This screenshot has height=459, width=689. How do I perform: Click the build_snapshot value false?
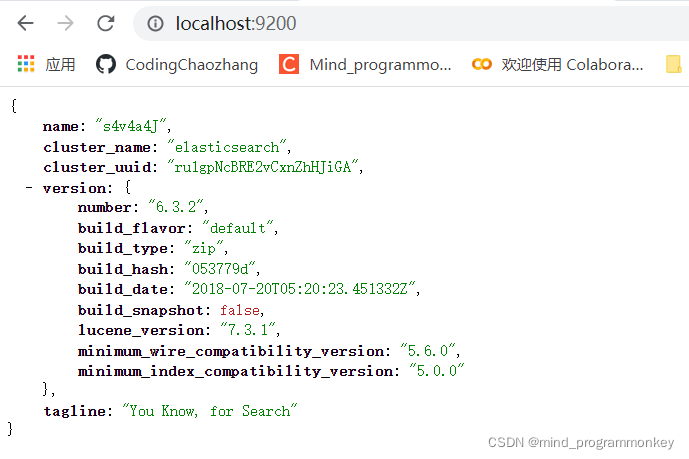[x=240, y=310]
